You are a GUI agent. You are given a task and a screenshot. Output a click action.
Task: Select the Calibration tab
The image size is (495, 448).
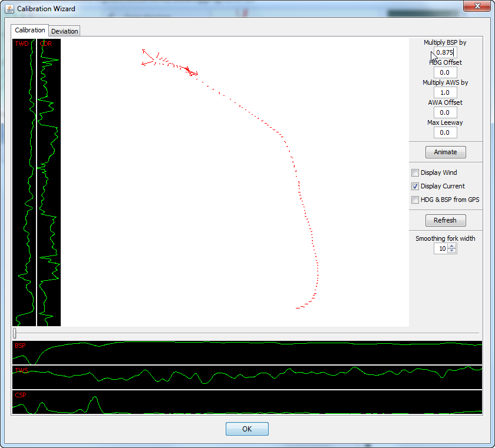(x=29, y=30)
